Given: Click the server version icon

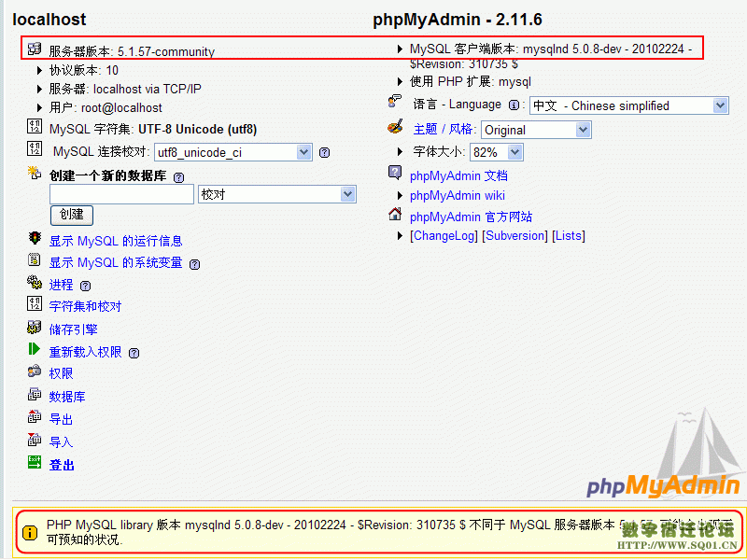Looking at the screenshot, I should pos(35,49).
